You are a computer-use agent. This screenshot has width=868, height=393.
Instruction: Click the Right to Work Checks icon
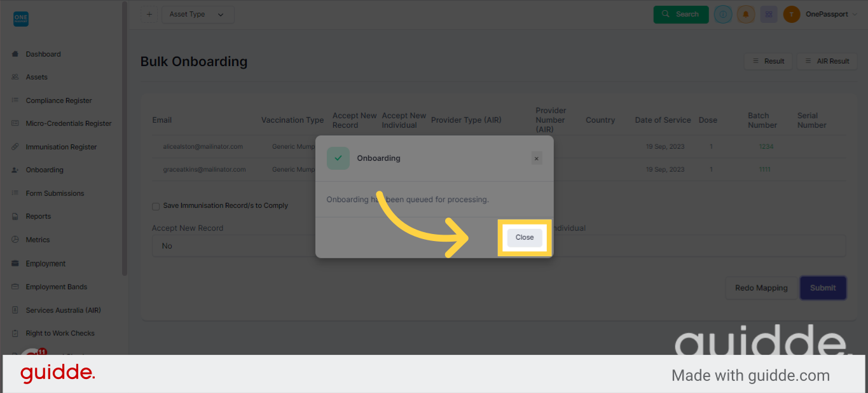pyautogui.click(x=15, y=333)
